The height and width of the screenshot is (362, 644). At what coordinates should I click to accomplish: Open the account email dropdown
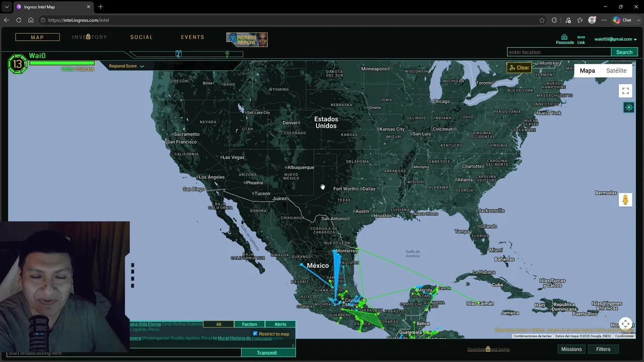[x=615, y=39]
